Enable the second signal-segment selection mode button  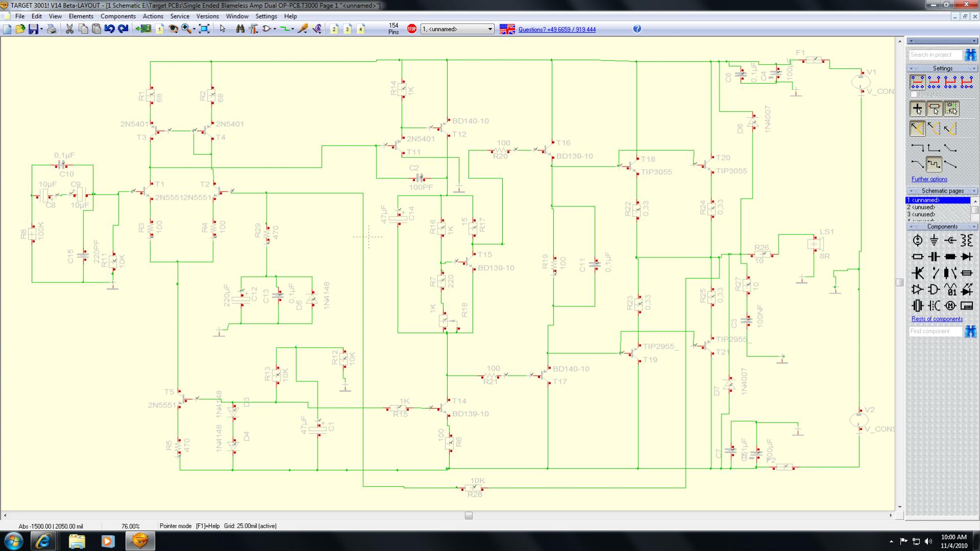934,82
